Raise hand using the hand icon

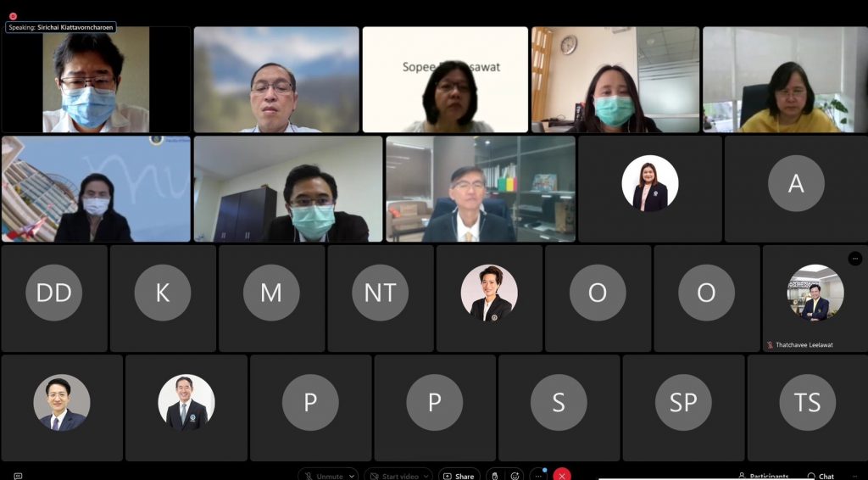(495, 476)
